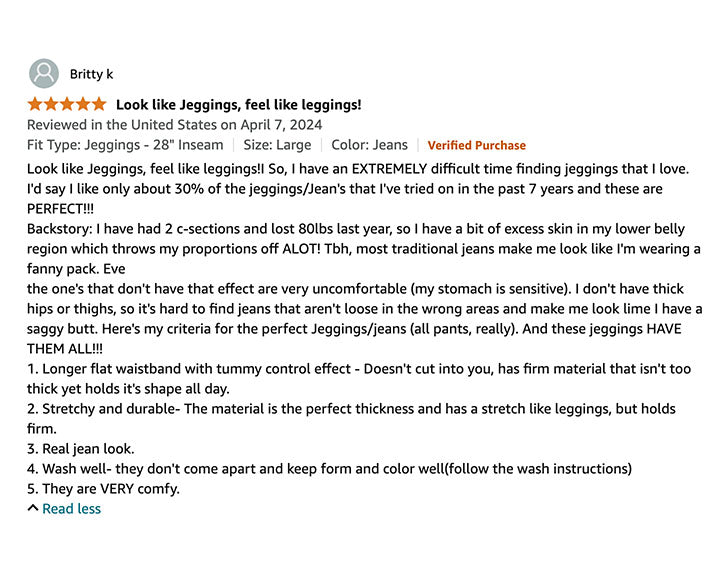
Task: Collapse the review with Read less
Action: [x=71, y=509]
